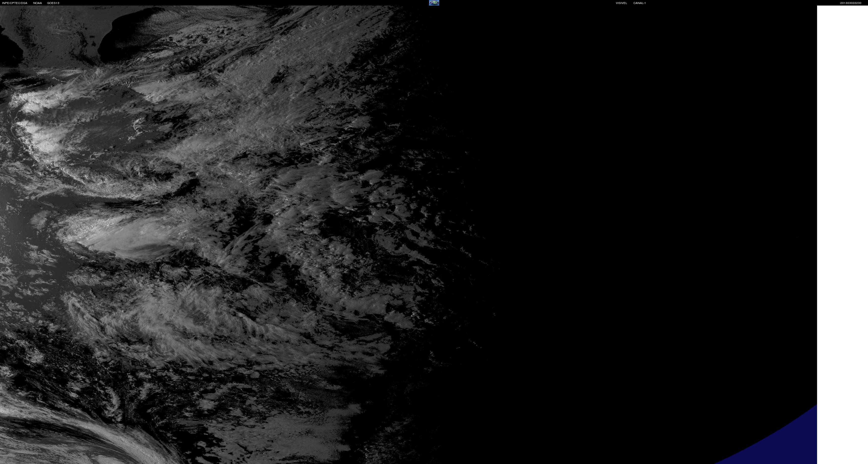Select the INPE/CPTEC/DSA header label
The height and width of the screenshot is (464, 868).
coord(14,3)
